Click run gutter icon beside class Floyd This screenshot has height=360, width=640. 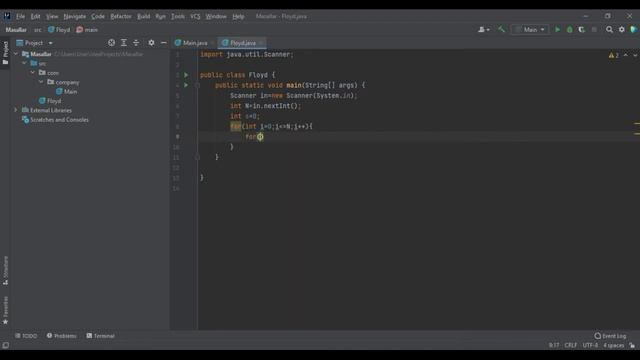pos(186,75)
